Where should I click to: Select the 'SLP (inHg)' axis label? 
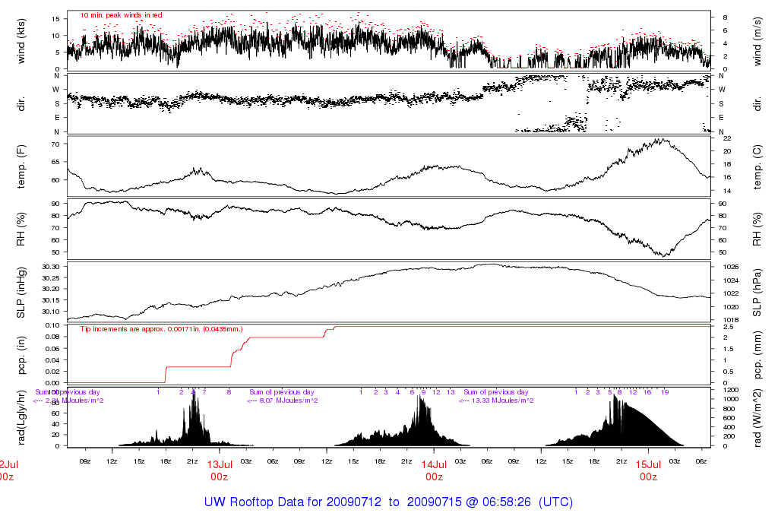point(21,293)
